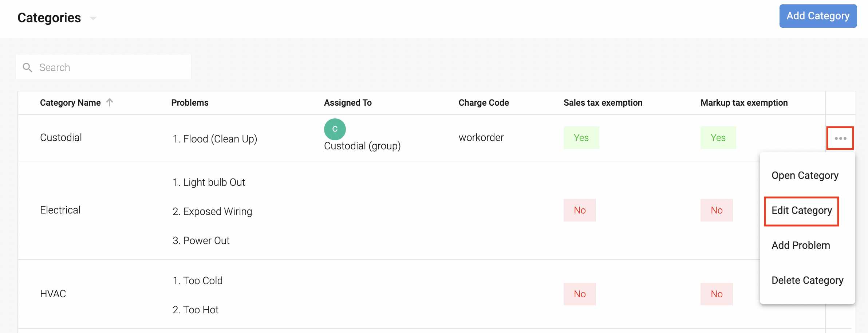Click the search magnifier icon
868x333 pixels.
tap(27, 67)
